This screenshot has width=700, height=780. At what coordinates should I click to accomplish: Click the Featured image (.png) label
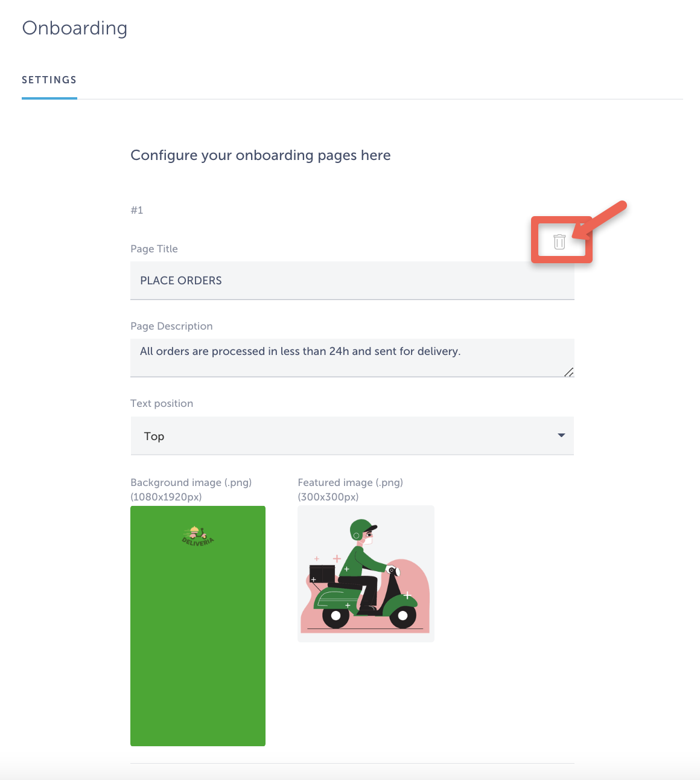pyautogui.click(x=350, y=482)
